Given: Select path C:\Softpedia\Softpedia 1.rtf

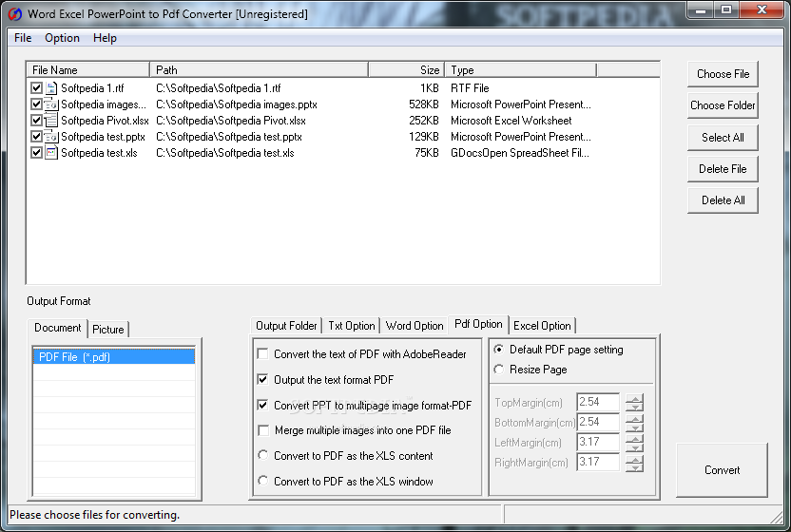Looking at the screenshot, I should 218,88.
